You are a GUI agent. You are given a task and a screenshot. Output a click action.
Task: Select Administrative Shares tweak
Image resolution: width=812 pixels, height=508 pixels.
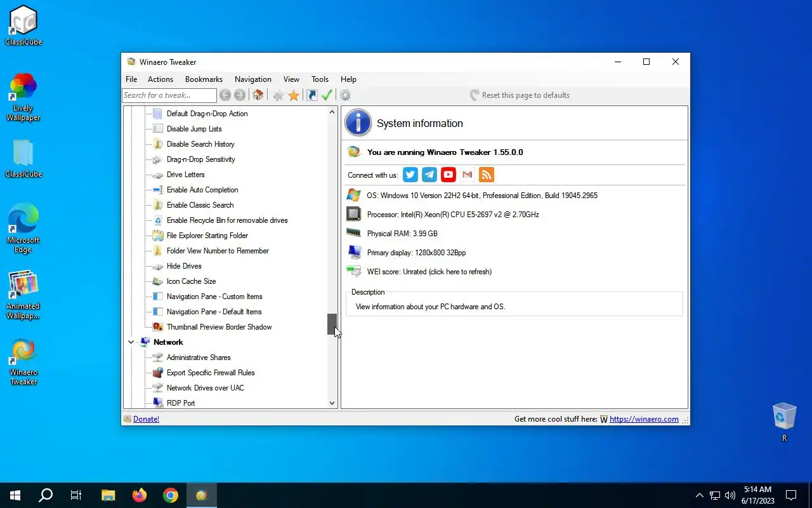point(199,358)
